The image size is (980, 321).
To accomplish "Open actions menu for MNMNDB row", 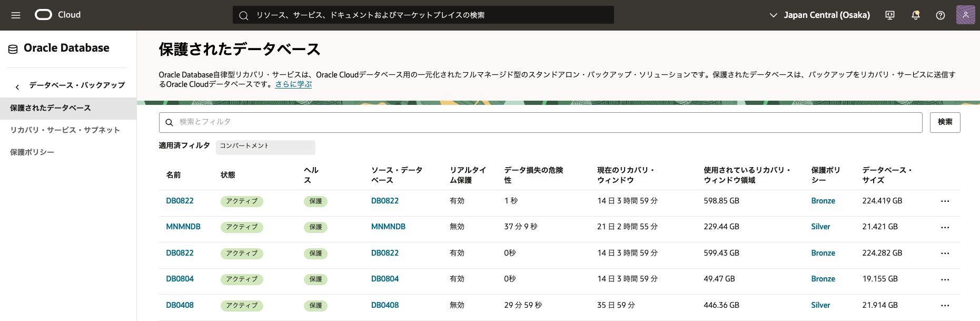I will [x=945, y=227].
